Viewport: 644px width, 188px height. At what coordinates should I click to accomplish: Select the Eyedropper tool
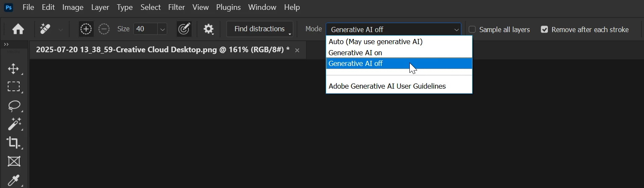tap(14, 180)
